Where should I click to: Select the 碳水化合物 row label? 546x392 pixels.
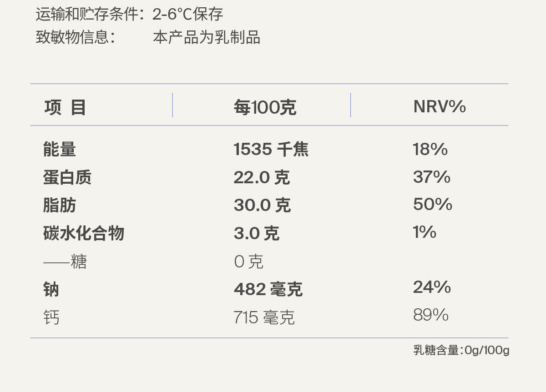tap(84, 233)
